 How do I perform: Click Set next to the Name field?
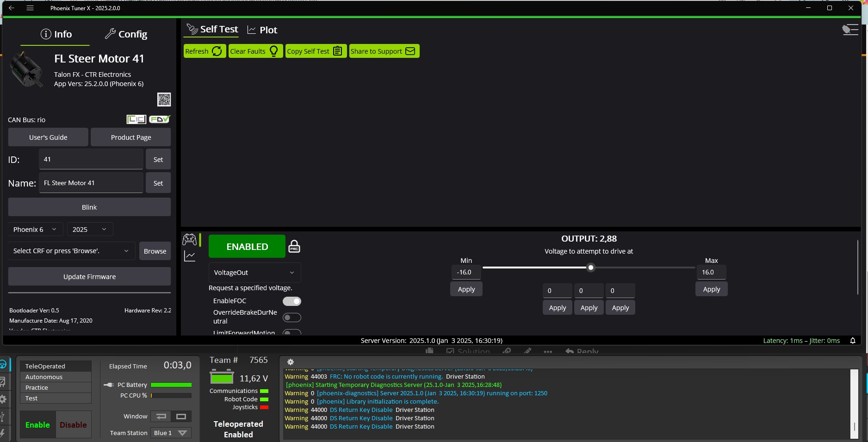coord(158,183)
